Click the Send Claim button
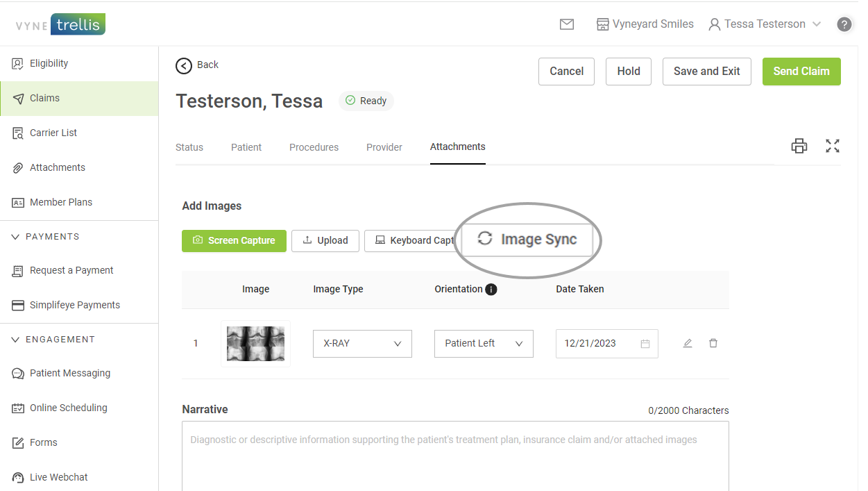Screen dimensions: 868x491 click(x=801, y=72)
